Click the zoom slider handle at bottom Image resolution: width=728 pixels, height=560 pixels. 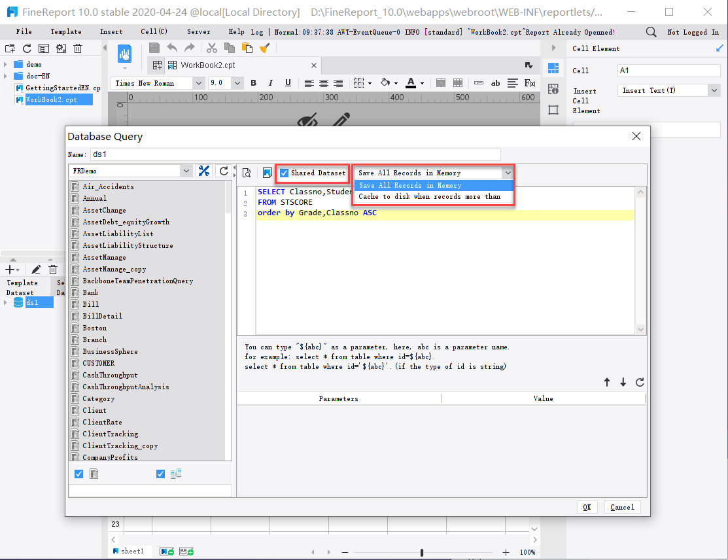(422, 551)
